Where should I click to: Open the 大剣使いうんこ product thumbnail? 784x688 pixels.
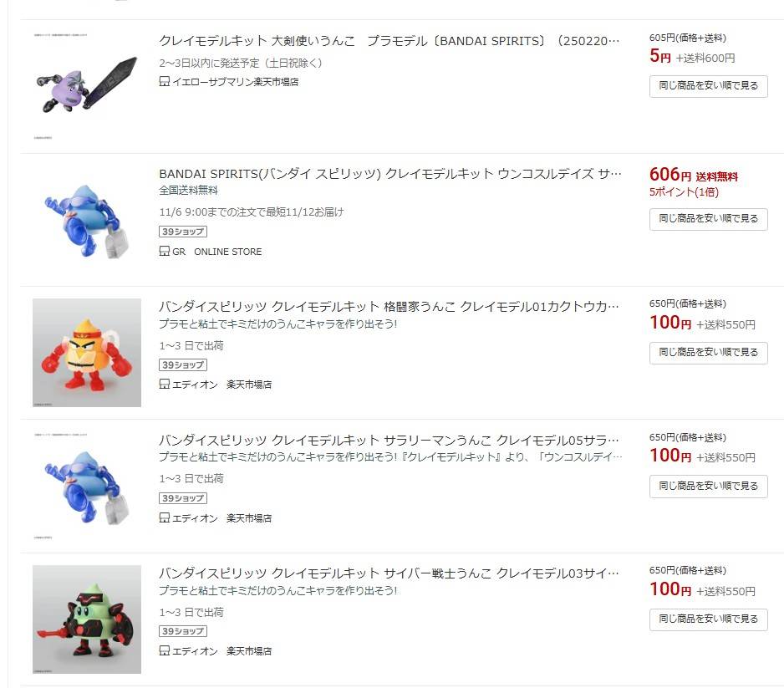[x=87, y=86]
